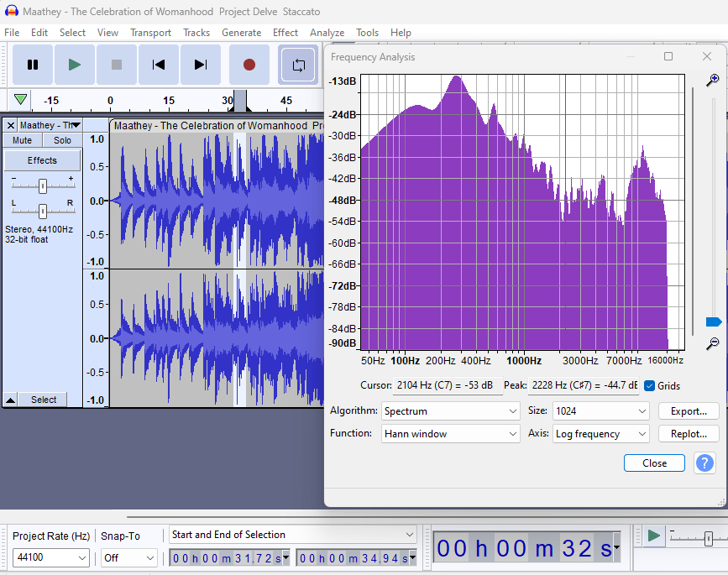
Task: Open the Tracks menu
Action: [x=196, y=33]
